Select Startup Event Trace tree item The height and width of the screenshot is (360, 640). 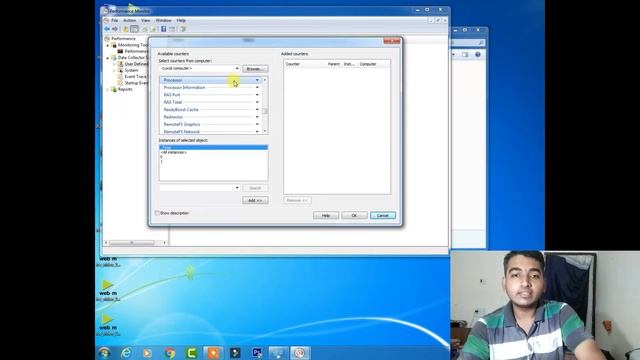(136, 83)
